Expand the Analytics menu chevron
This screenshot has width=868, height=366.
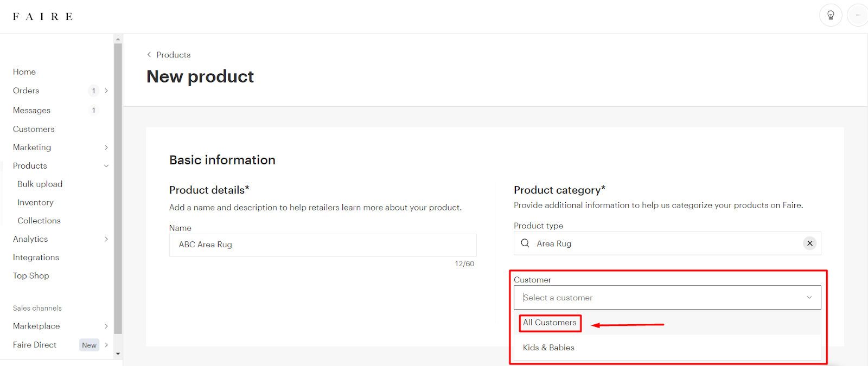[106, 239]
